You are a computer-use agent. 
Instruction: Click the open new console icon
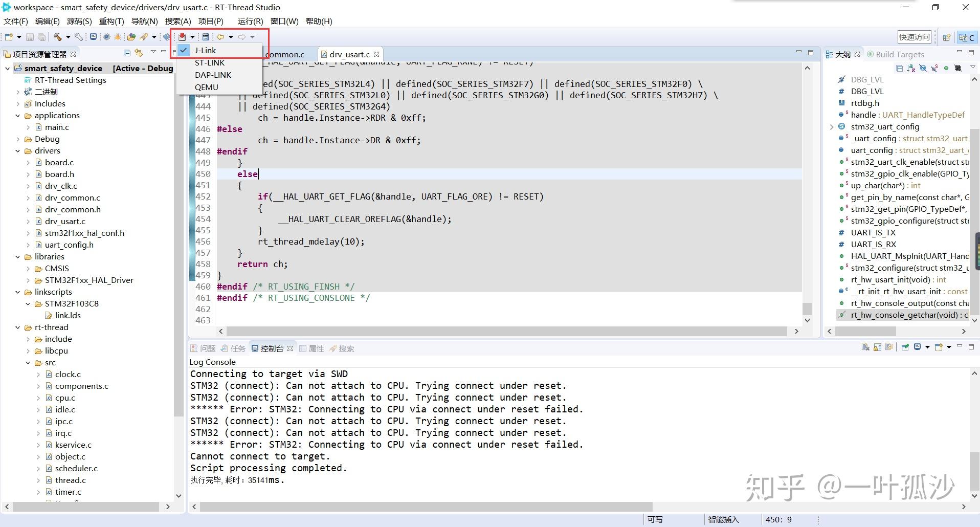[x=939, y=347]
